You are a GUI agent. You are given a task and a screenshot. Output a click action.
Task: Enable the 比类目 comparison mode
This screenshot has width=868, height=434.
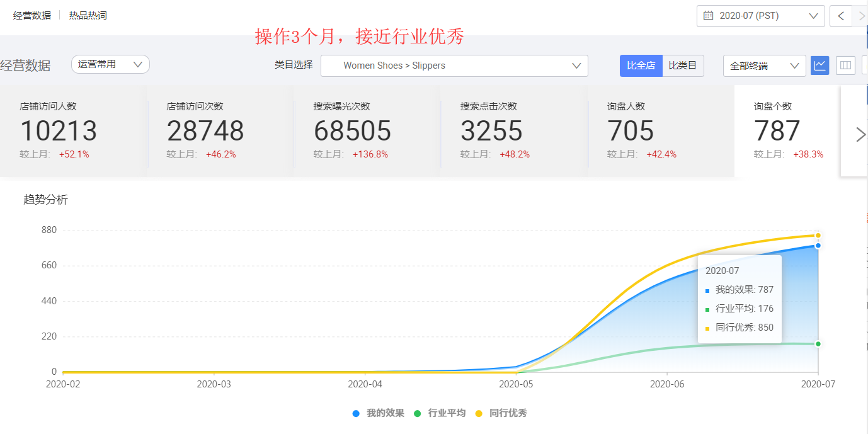point(683,65)
